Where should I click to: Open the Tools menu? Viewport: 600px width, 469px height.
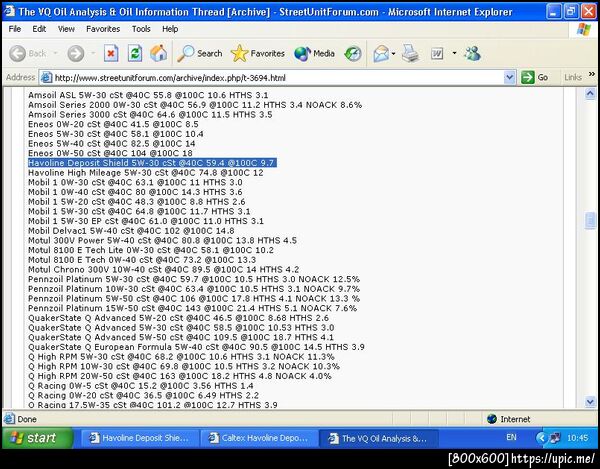coord(141,29)
